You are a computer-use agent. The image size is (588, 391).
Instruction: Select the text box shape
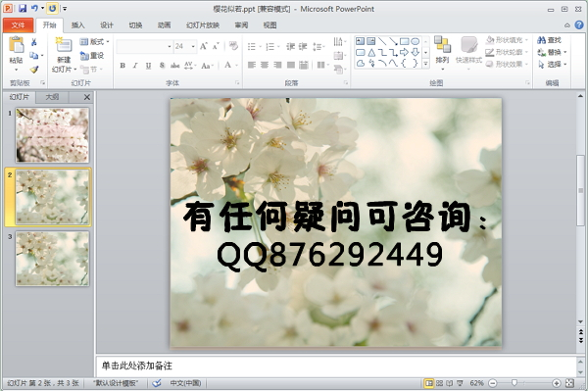pos(360,41)
